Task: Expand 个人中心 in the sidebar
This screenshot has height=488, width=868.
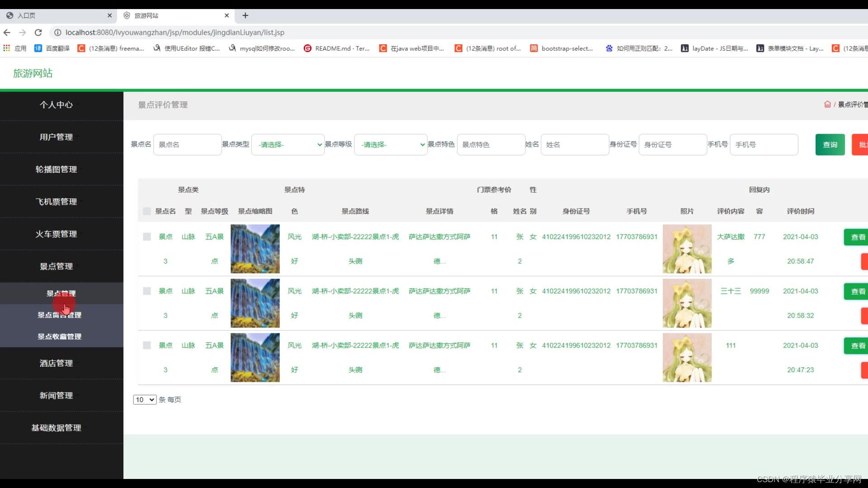Action: pos(56,105)
